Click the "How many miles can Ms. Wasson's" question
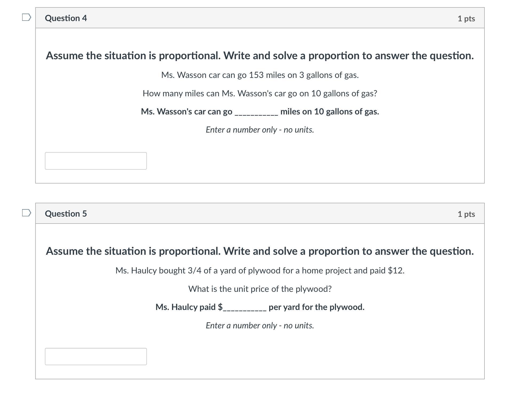532x398 pixels. click(260, 93)
